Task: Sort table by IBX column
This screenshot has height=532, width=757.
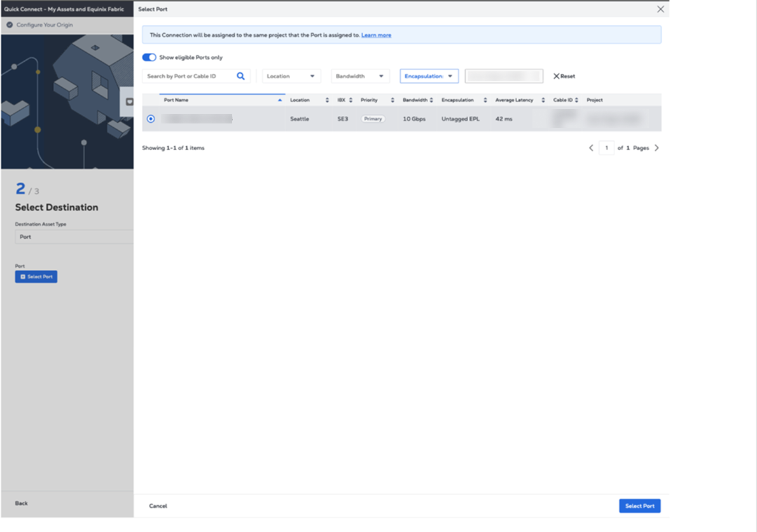Action: 351,101
